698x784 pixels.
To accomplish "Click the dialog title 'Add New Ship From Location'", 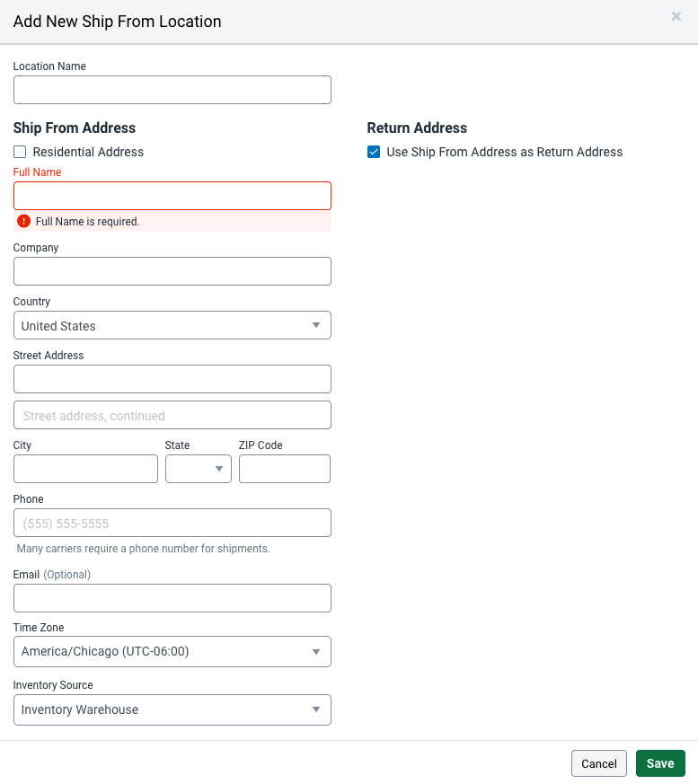I will pos(117,22).
